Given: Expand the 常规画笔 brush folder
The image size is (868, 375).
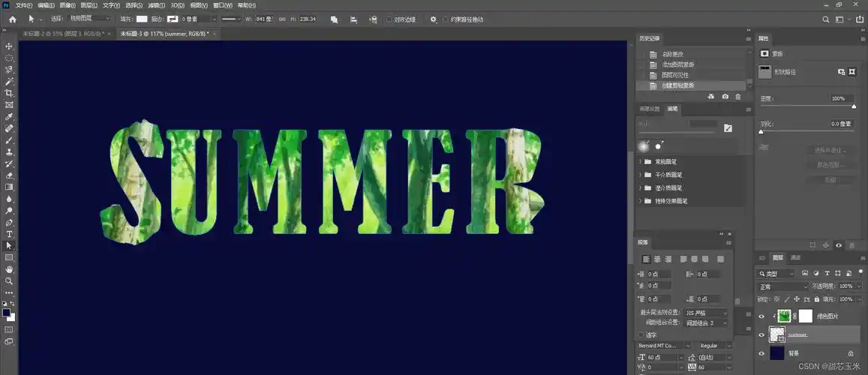Looking at the screenshot, I should [641, 162].
